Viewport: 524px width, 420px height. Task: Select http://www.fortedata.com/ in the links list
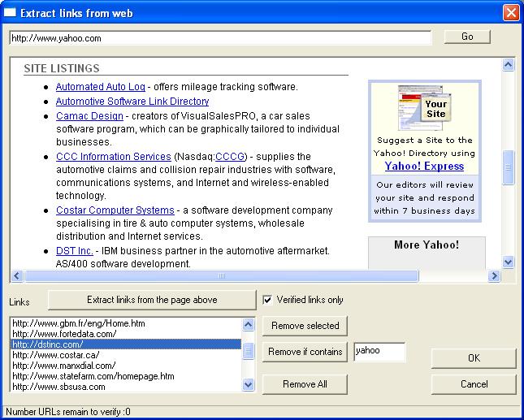coord(126,334)
